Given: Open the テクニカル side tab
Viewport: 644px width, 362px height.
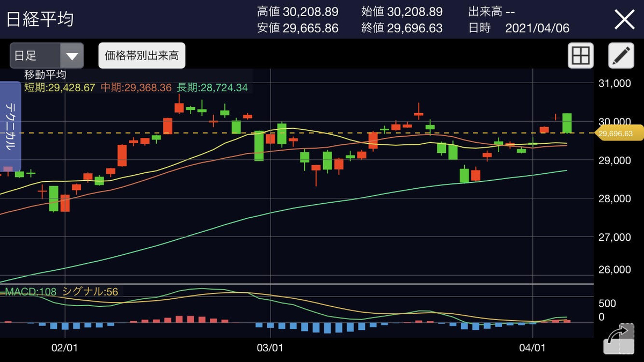Looking at the screenshot, I should tap(10, 126).
